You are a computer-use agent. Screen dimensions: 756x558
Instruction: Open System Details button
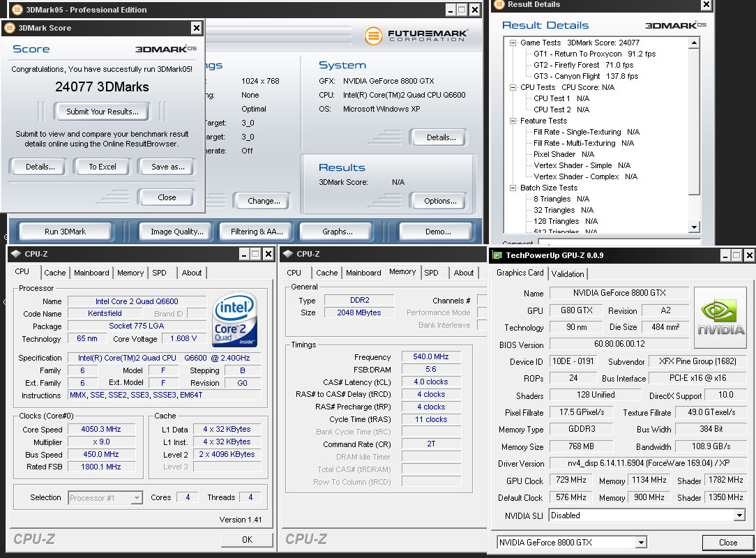coord(441,137)
